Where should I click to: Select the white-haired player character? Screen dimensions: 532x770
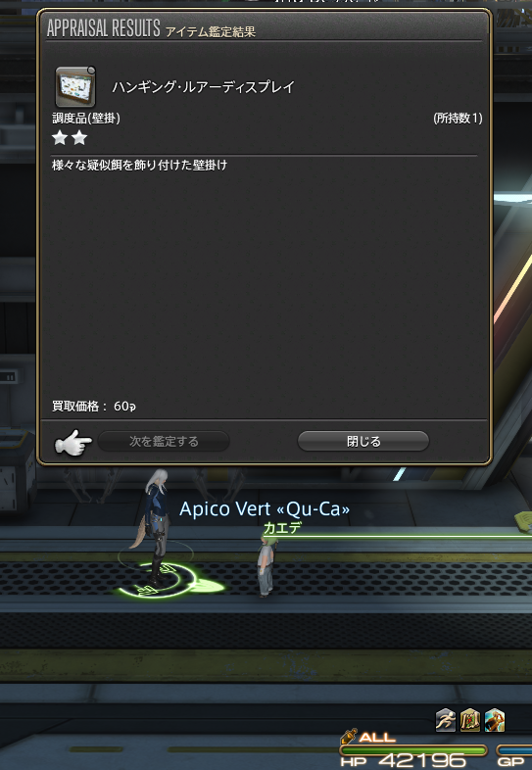(x=156, y=525)
